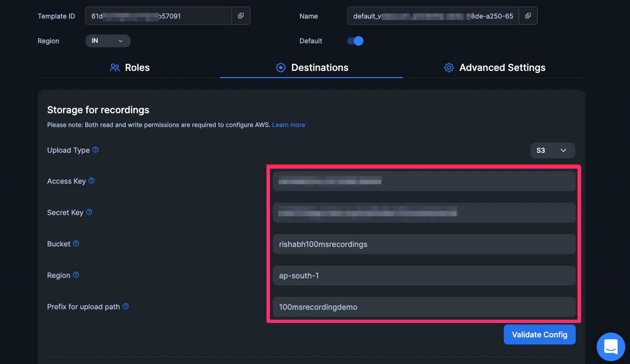This screenshot has height=364, width=630.
Task: Follow the Learn more link
Action: coord(289,125)
